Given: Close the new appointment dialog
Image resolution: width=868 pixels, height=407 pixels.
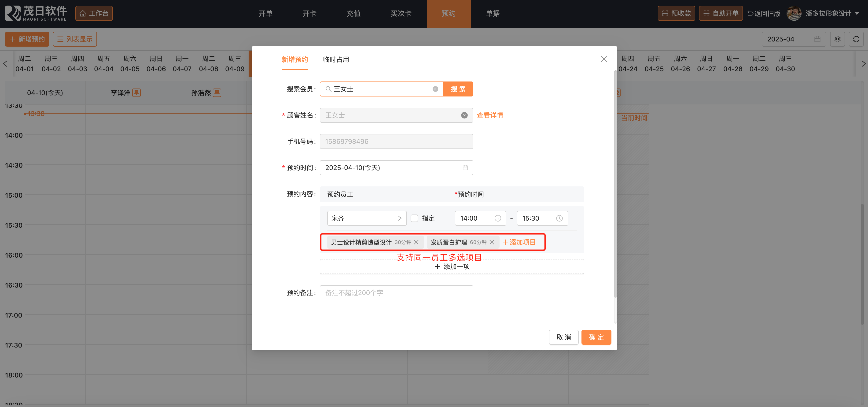Looking at the screenshot, I should 603,59.
